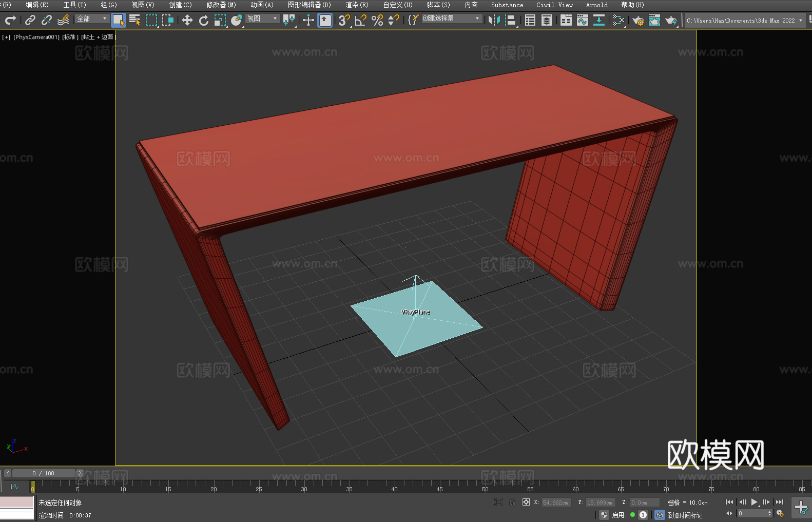Open 工具(T) menu
This screenshot has width=812, height=522.
75,5
